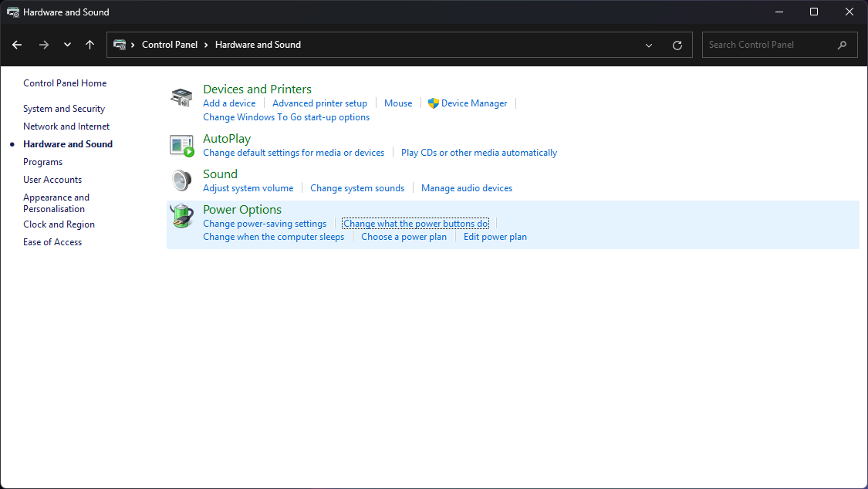Image resolution: width=868 pixels, height=489 pixels.
Task: Click Adjust system volume
Action: coord(248,187)
